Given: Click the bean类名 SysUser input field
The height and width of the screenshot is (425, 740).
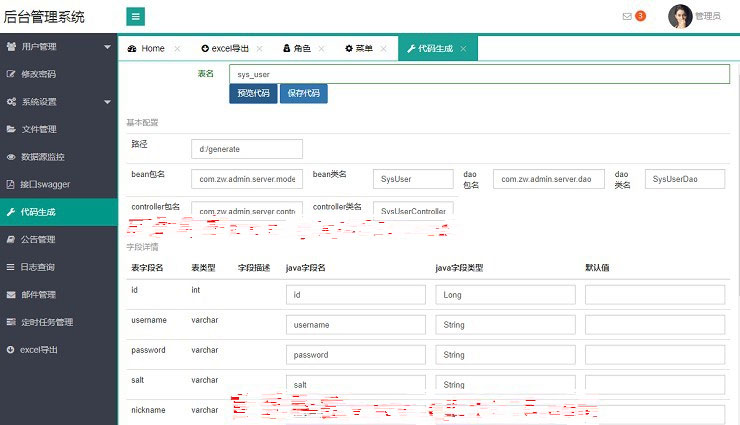Looking at the screenshot, I should (412, 179).
